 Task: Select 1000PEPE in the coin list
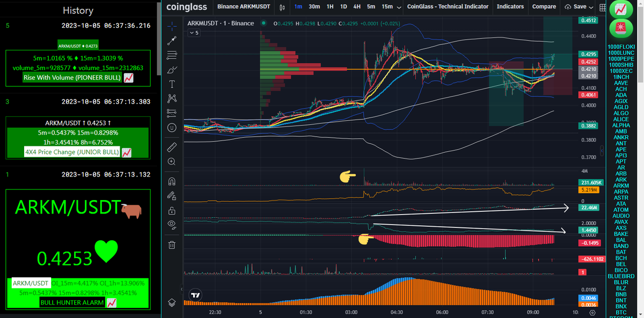coord(621,59)
